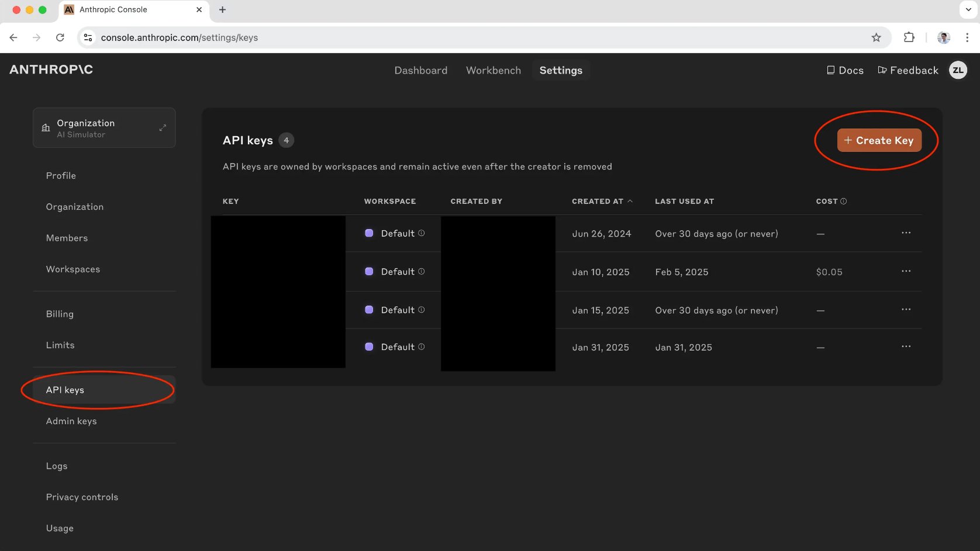Viewport: 980px width, 551px height.
Task: Click the WORKSPACE column header
Action: (x=390, y=201)
